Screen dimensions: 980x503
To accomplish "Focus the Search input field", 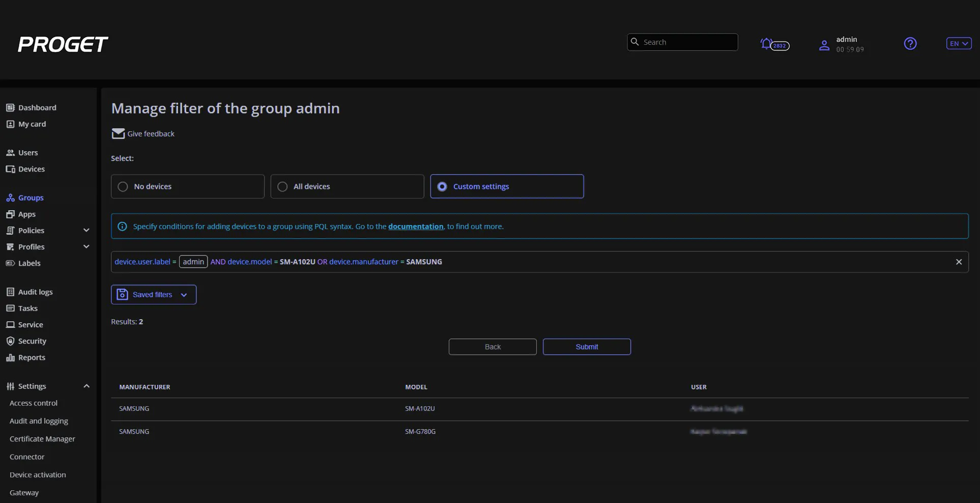I will coord(682,42).
